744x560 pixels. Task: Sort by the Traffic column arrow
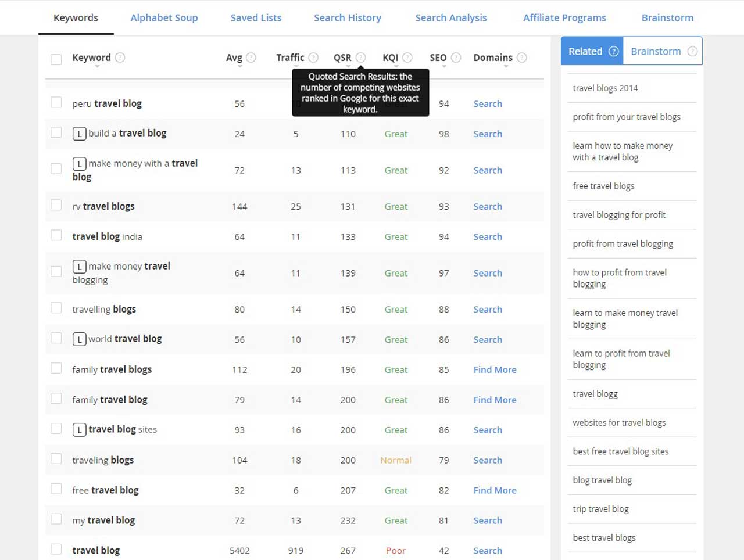coord(298,67)
